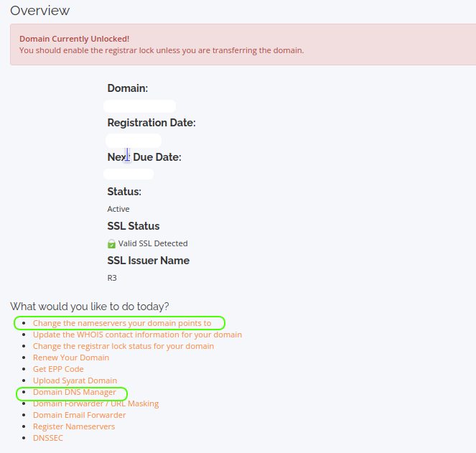Open Upload Syarat Domain
476x453 pixels.
pyautogui.click(x=75, y=380)
